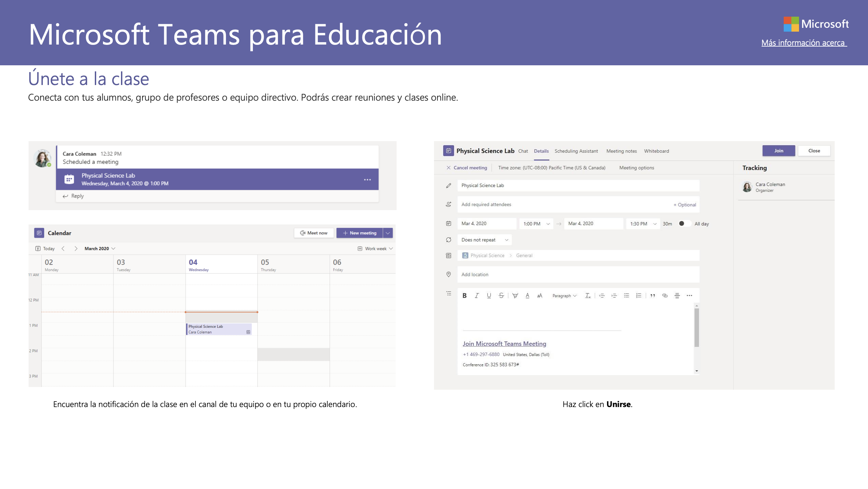The width and height of the screenshot is (868, 489).
Task: Click the Bold formatting icon
Action: 465,296
